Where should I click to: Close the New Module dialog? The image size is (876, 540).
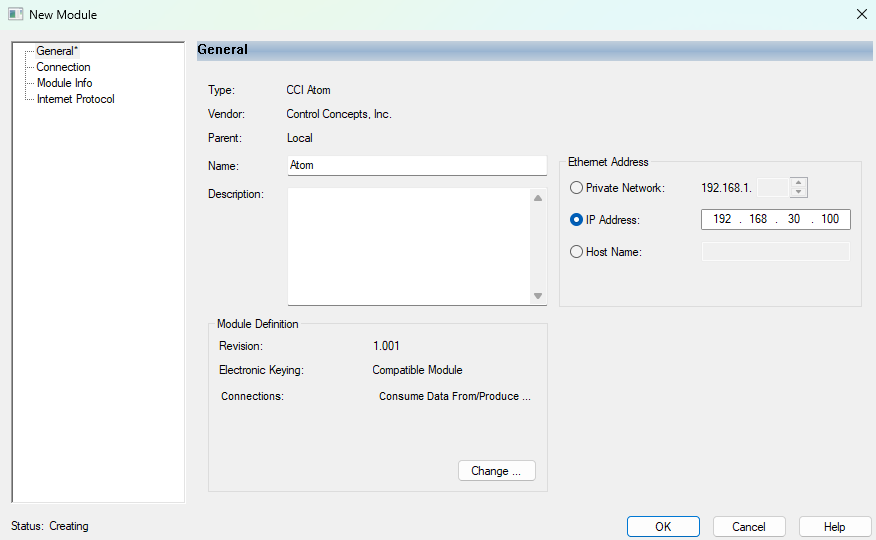[x=861, y=14]
